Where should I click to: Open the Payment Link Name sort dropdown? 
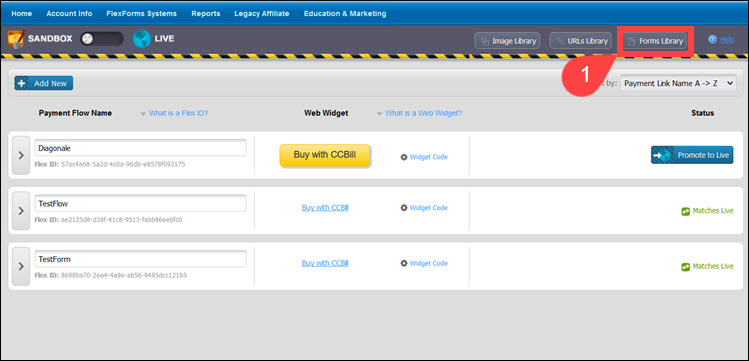pos(678,83)
